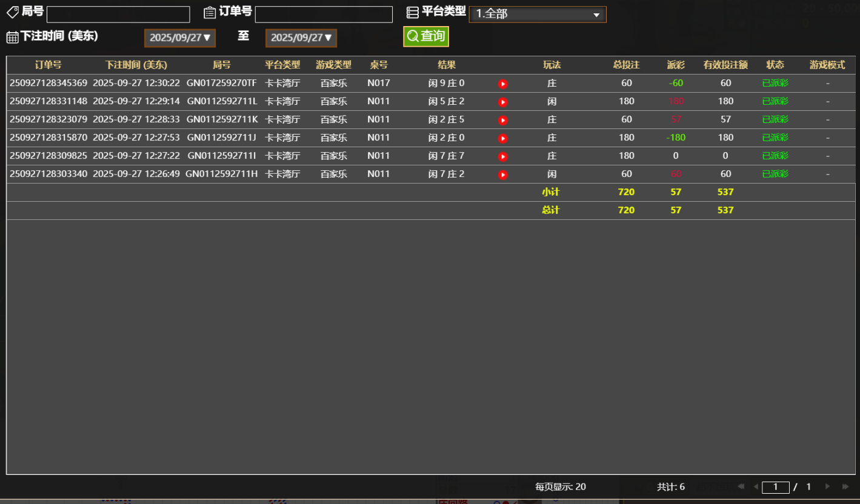The width and height of the screenshot is (860, 504).
Task: Click the 订单号 input field
Action: (324, 15)
